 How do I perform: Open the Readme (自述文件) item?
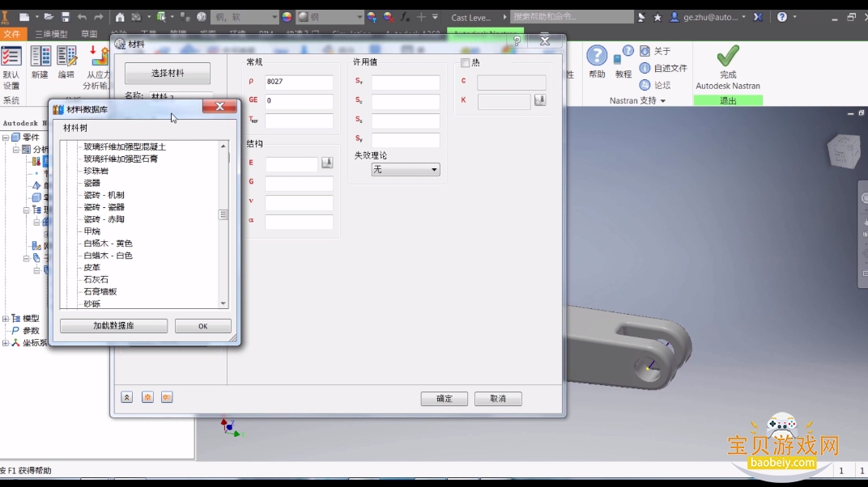point(663,68)
